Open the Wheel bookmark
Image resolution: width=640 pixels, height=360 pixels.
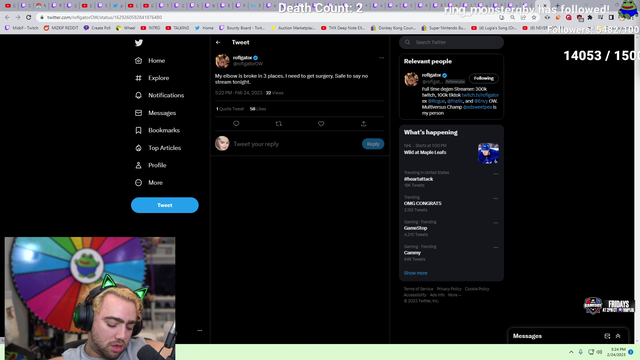pyautogui.click(x=126, y=28)
